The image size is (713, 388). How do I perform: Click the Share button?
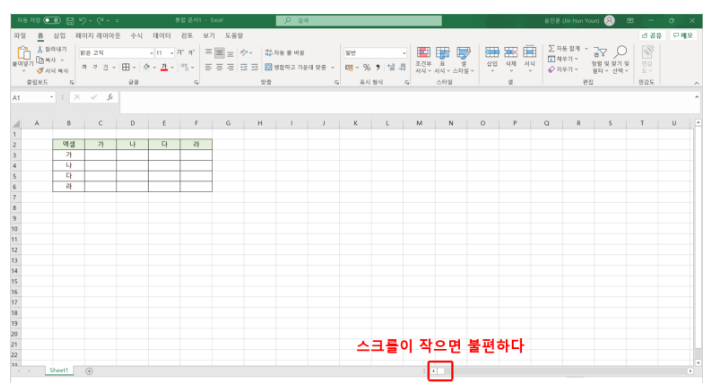652,35
